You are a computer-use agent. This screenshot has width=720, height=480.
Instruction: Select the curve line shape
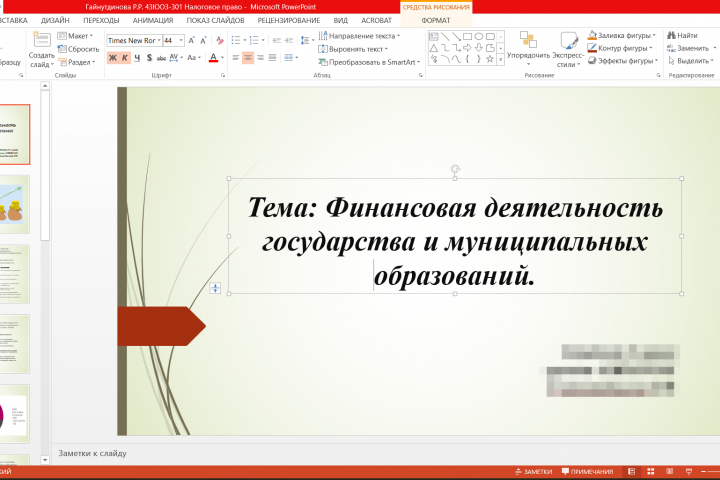(445, 59)
